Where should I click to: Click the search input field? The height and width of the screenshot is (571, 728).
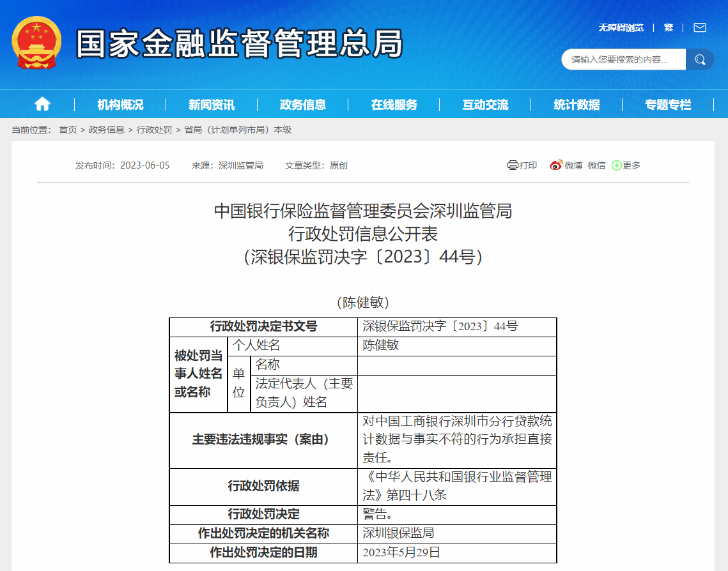pyautogui.click(x=624, y=59)
